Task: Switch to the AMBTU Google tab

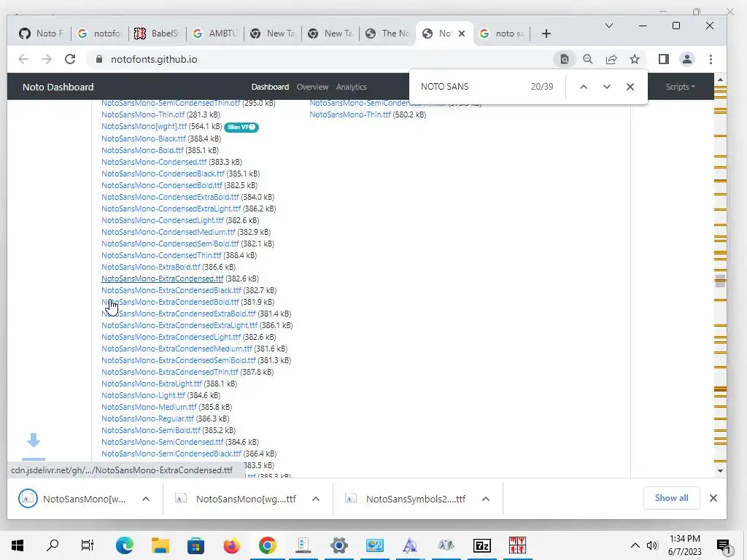Action: [215, 34]
